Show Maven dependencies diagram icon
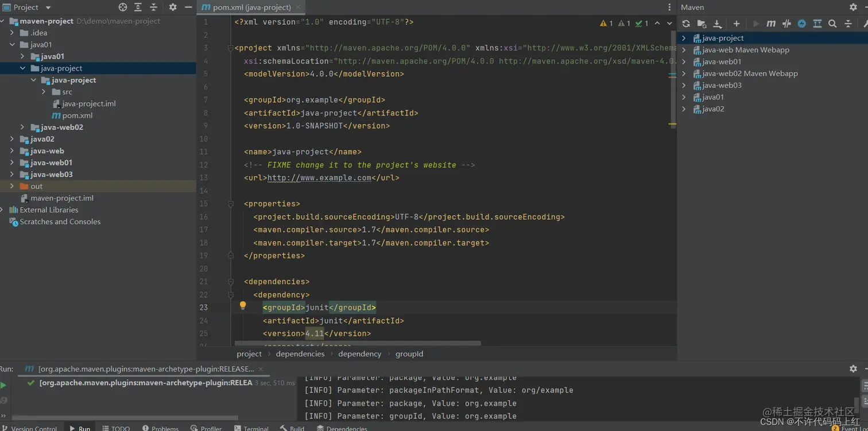Image resolution: width=868 pixels, height=431 pixels. point(817,24)
